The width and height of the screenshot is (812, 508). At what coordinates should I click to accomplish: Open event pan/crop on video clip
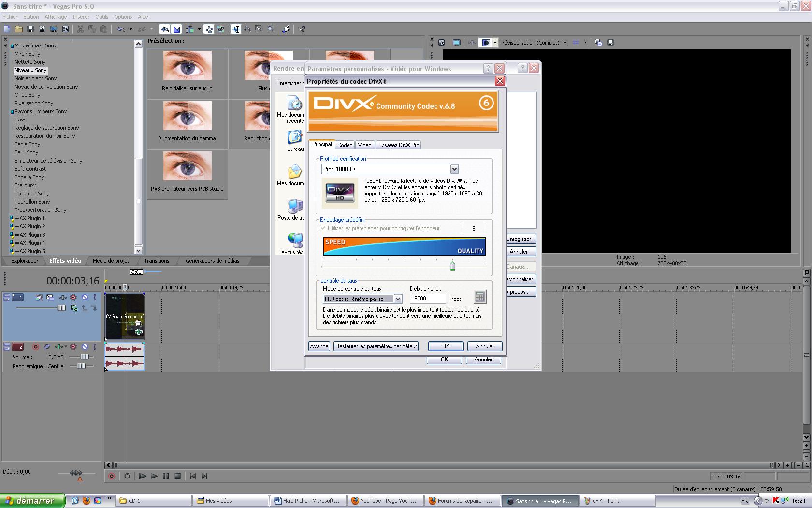[139, 324]
